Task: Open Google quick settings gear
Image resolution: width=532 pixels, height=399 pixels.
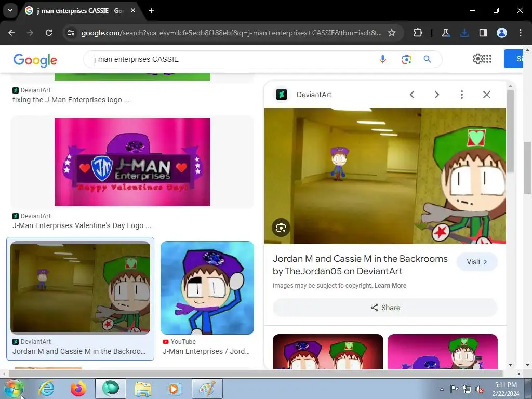Action: (477, 59)
